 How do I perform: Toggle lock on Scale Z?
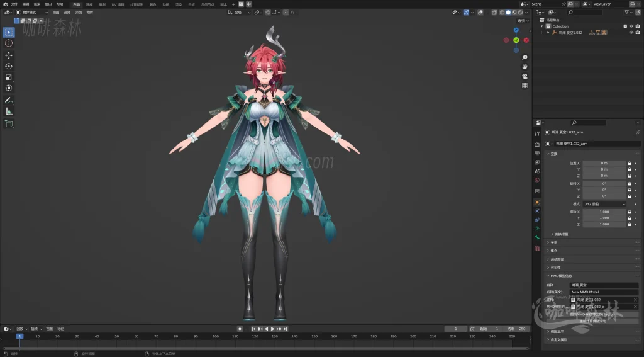[629, 224]
